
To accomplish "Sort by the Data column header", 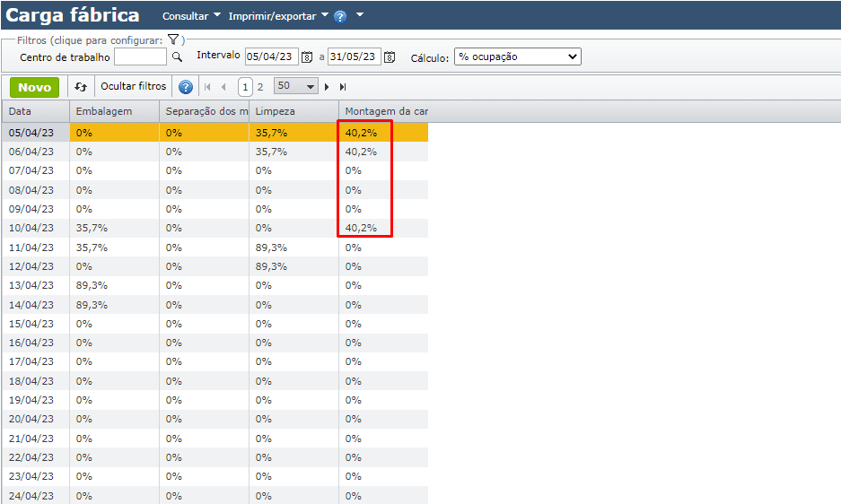I will [35, 111].
